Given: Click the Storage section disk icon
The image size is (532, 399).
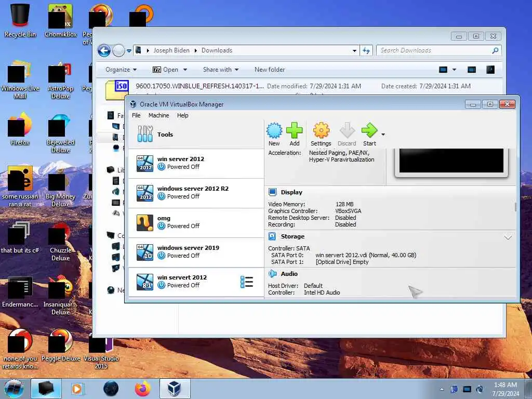Looking at the screenshot, I should point(272,236).
